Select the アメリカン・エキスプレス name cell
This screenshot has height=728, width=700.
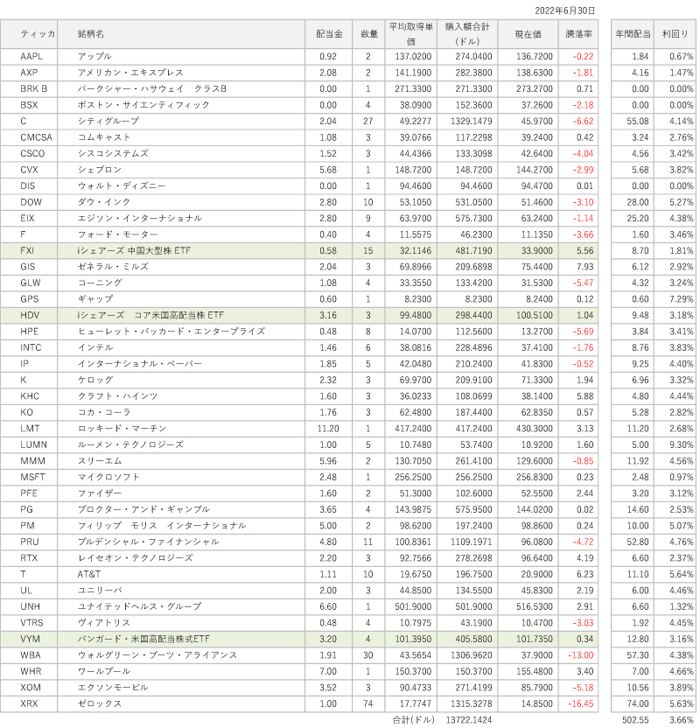(181, 73)
